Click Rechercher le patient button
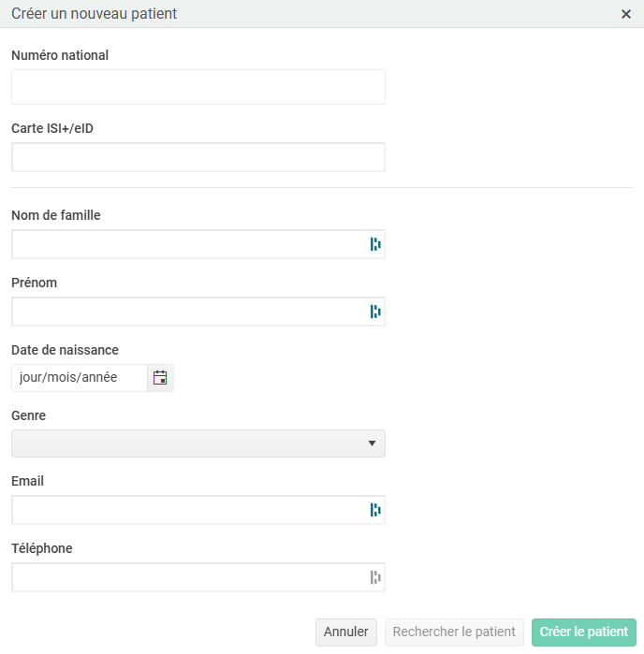Screen dimensions: 644x654 point(454,632)
